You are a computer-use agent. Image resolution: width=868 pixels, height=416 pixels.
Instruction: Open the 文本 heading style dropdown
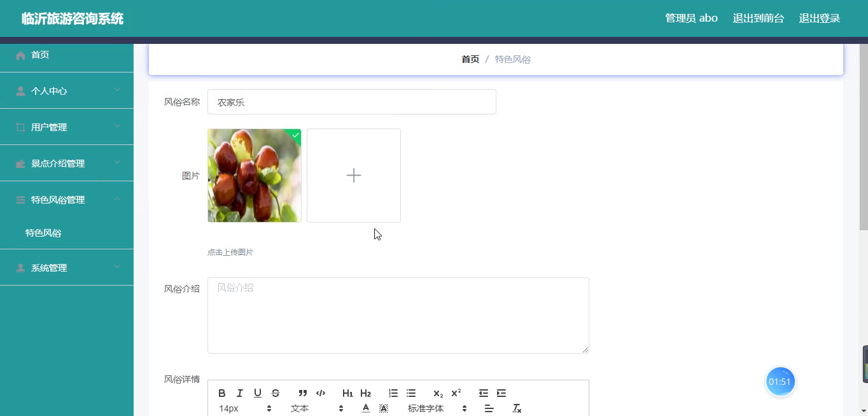317,408
